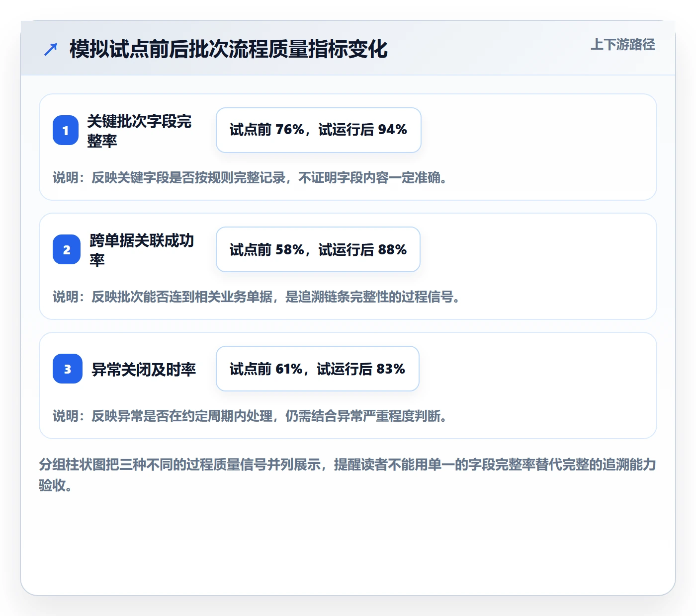Click the title 模拟试点前后批次流程质量指标变化
Screen dimensions: 696x616
[x=229, y=49]
